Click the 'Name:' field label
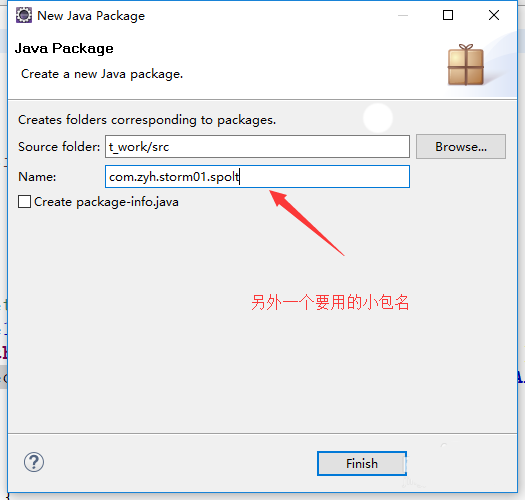The width and height of the screenshot is (525, 500). [x=37, y=177]
